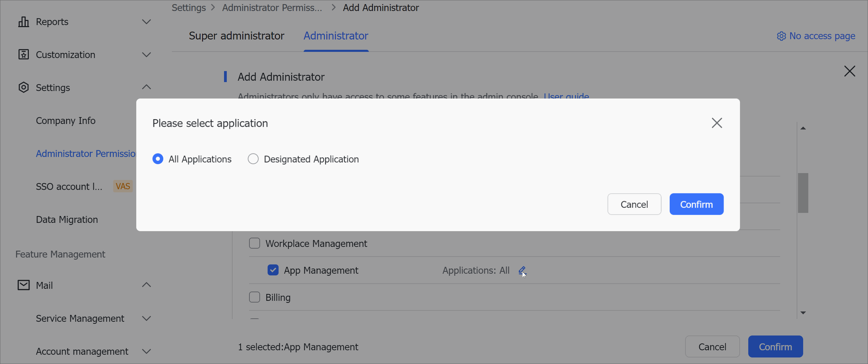This screenshot has height=364, width=868.
Task: Expand the Service Management section
Action: (x=146, y=318)
